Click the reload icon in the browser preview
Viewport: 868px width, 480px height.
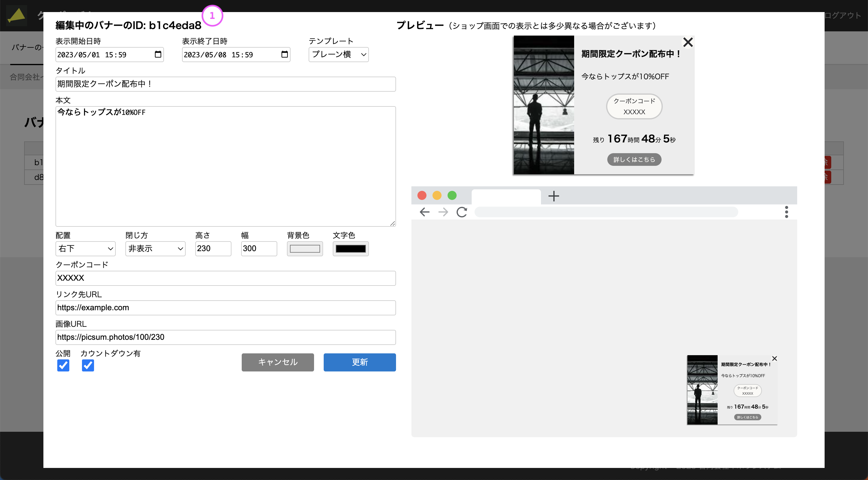[462, 212]
